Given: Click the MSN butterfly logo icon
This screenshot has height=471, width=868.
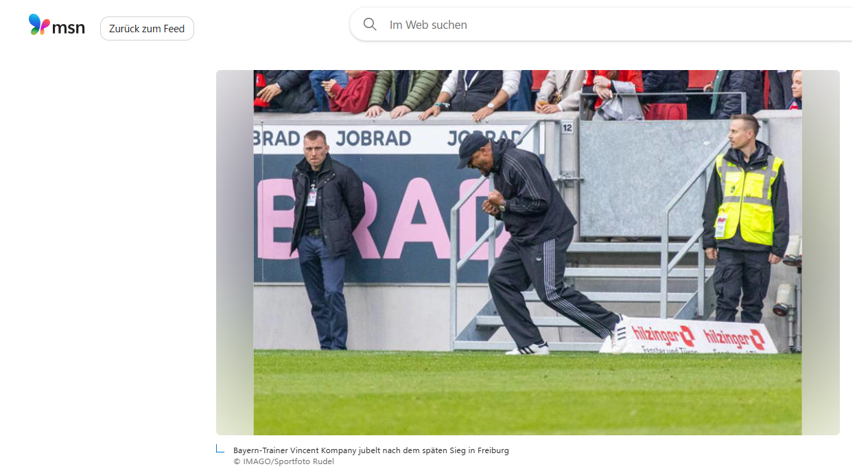Looking at the screenshot, I should [39, 25].
